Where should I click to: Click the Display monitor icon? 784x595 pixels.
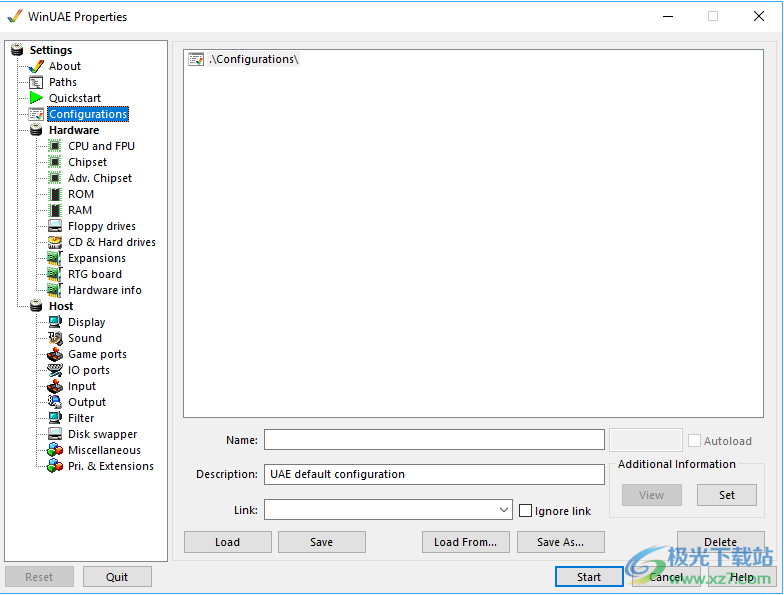point(55,322)
